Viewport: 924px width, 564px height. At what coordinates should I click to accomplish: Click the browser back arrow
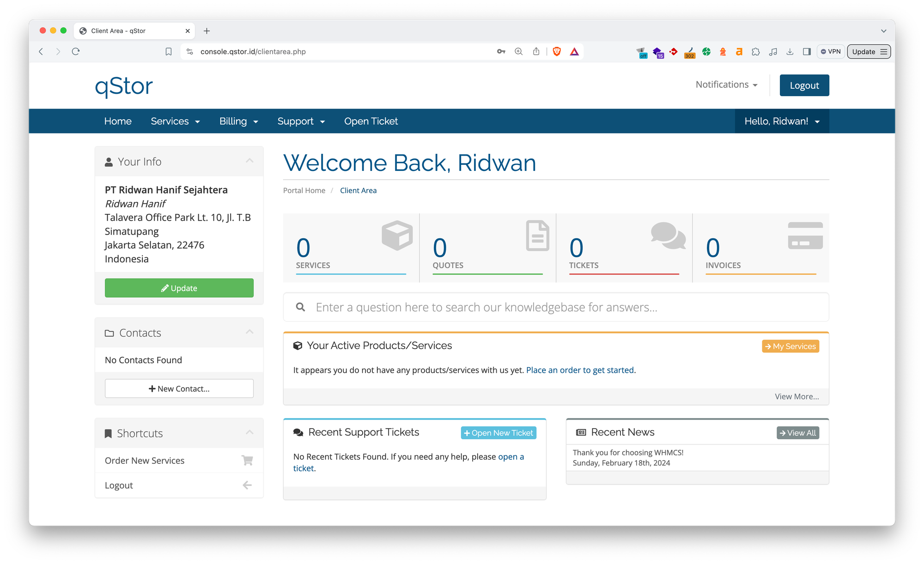[41, 52]
